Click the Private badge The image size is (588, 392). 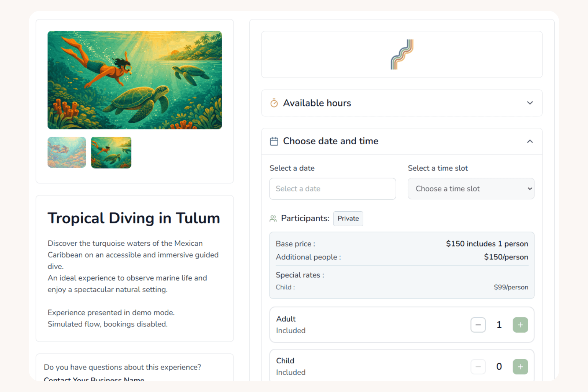point(348,219)
